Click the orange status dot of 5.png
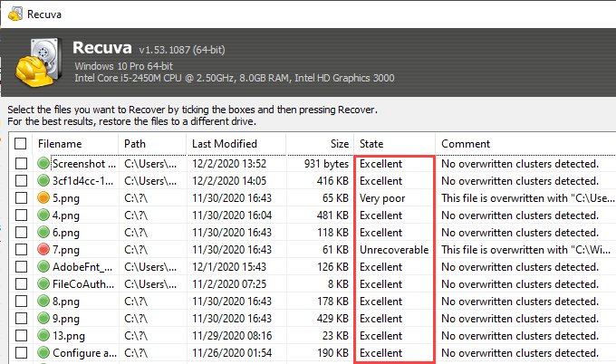616x364 pixels. pyautogui.click(x=43, y=198)
